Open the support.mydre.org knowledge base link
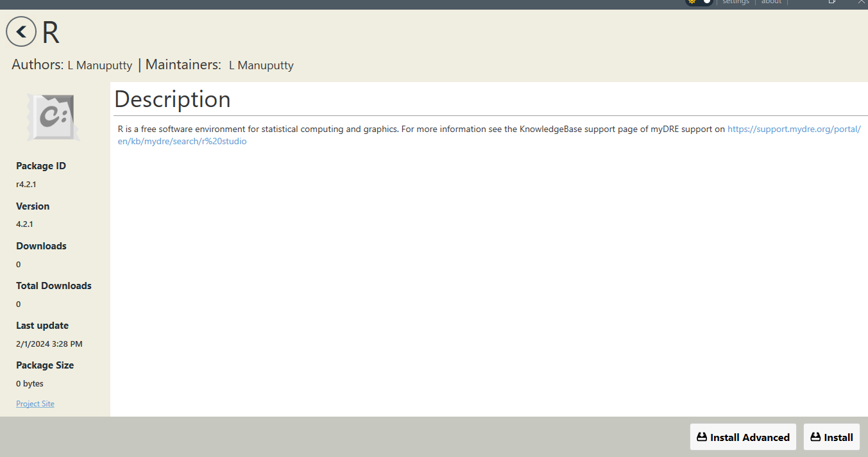This screenshot has height=457, width=868. (x=489, y=135)
